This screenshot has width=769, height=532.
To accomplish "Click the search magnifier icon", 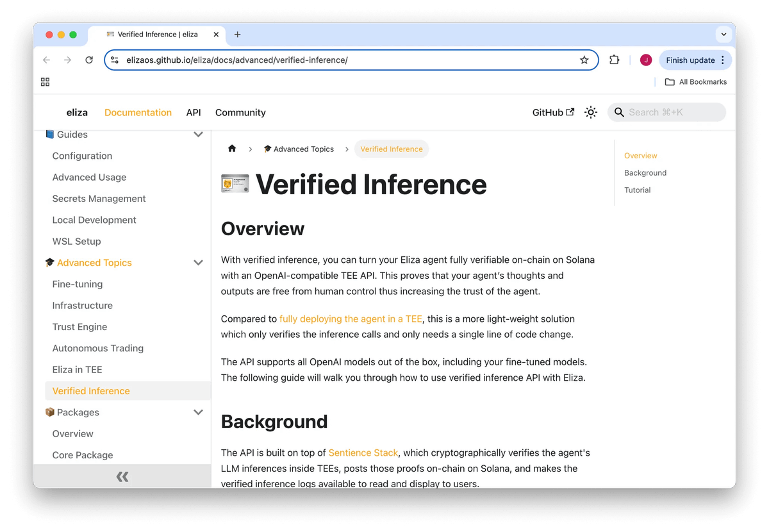I will (619, 112).
